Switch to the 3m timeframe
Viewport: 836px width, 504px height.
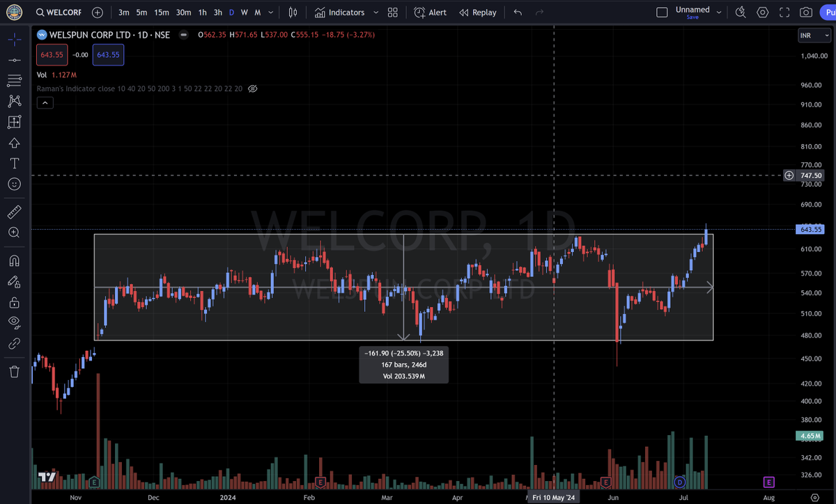123,13
